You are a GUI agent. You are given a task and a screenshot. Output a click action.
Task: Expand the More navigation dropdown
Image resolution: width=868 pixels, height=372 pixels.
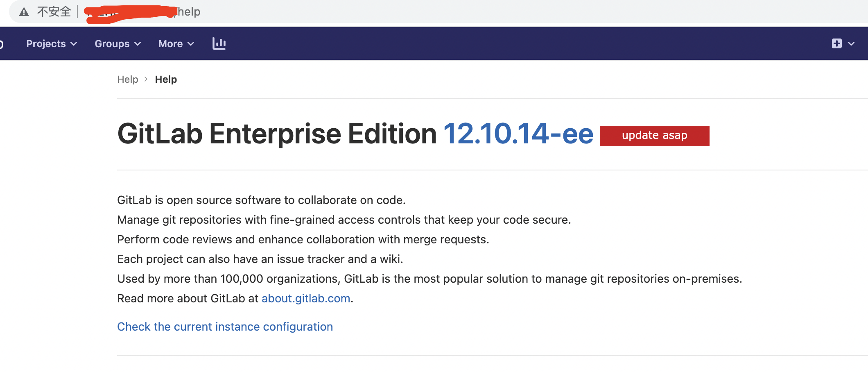point(176,43)
